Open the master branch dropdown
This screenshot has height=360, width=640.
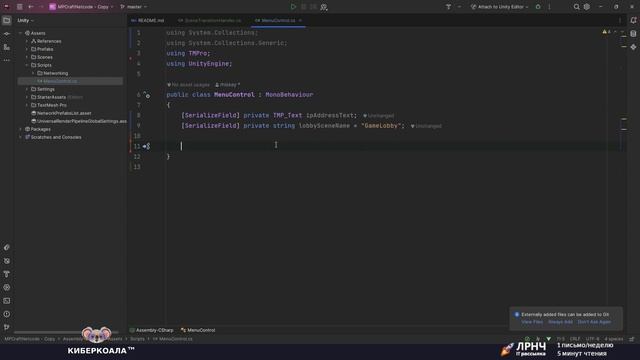[133, 7]
